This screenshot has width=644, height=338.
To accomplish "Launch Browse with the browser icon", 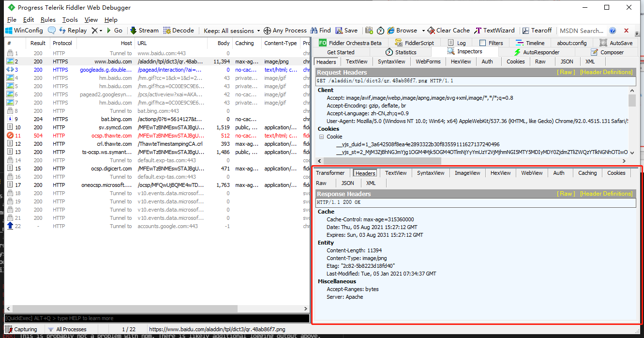I will (x=402, y=31).
